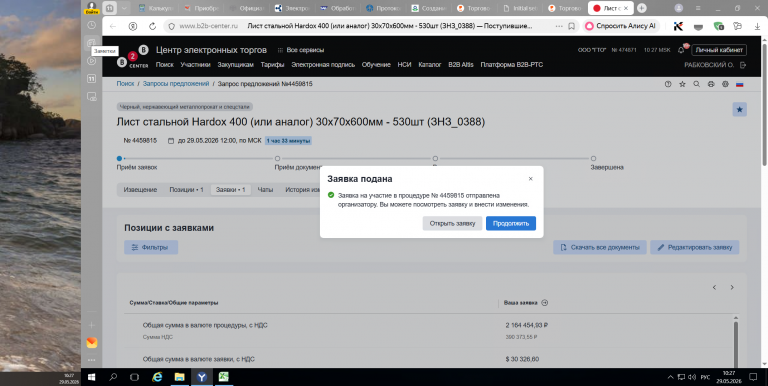Click the 'Спросить Алису AI' button
The width and height of the screenshot is (768, 386).
point(621,26)
